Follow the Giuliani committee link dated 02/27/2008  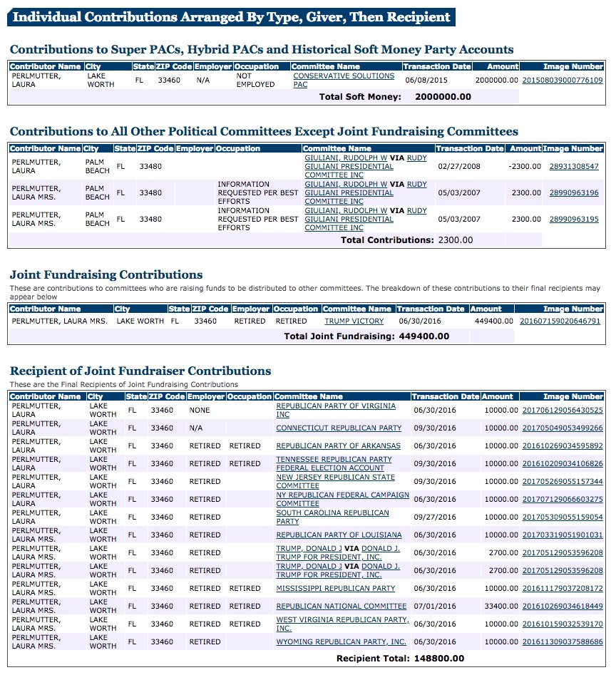(x=366, y=167)
